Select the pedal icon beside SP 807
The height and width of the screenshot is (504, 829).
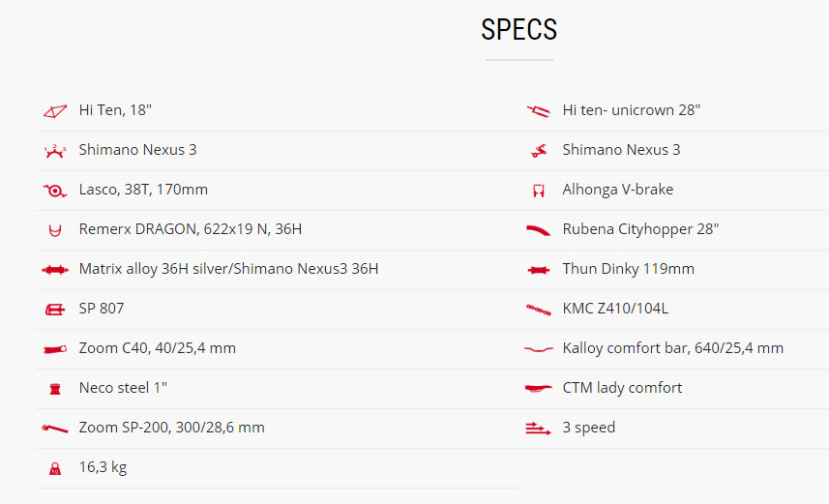55,310
